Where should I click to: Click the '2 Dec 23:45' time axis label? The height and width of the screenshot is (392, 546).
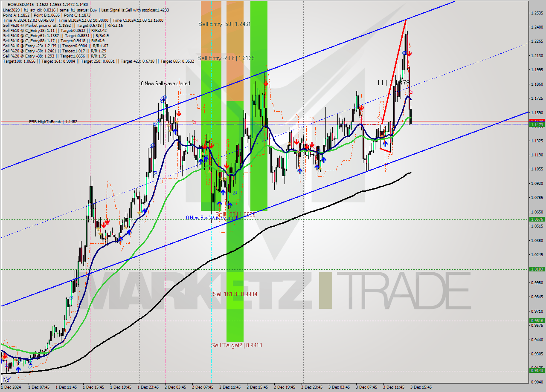(312, 387)
